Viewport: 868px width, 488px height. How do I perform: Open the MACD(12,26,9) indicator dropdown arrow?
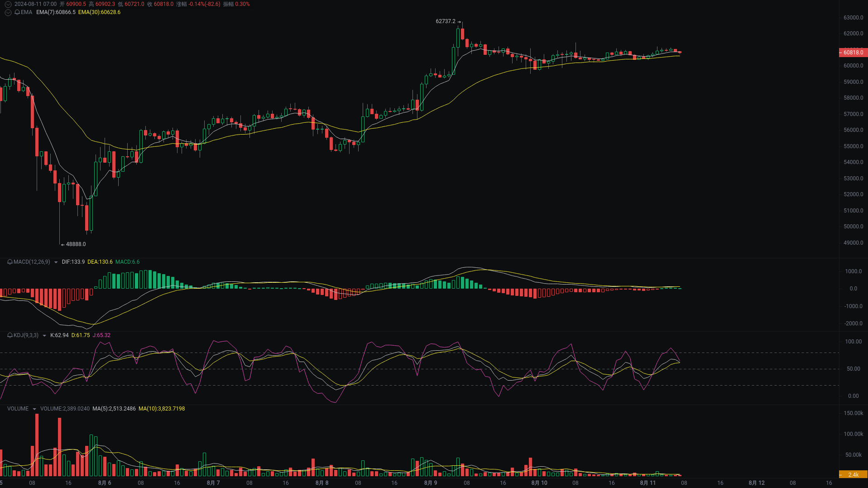click(56, 262)
